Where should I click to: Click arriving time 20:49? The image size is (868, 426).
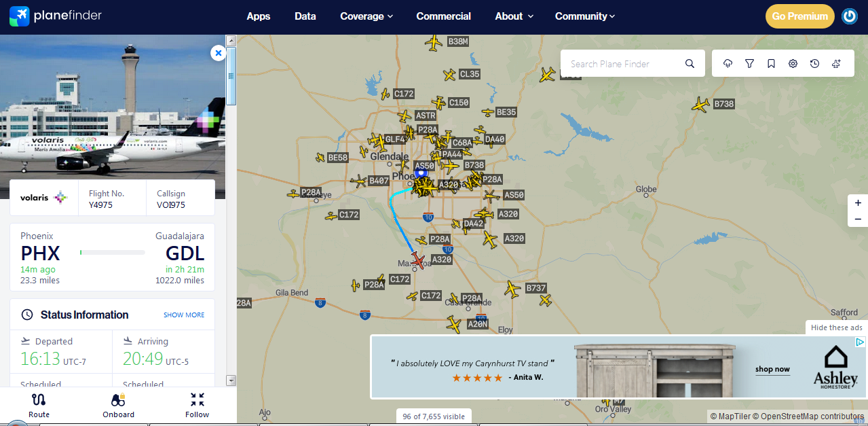click(x=143, y=359)
